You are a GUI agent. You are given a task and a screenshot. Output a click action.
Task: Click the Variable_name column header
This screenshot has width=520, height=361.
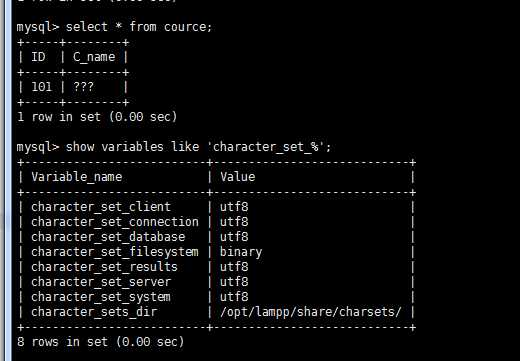[77, 177]
